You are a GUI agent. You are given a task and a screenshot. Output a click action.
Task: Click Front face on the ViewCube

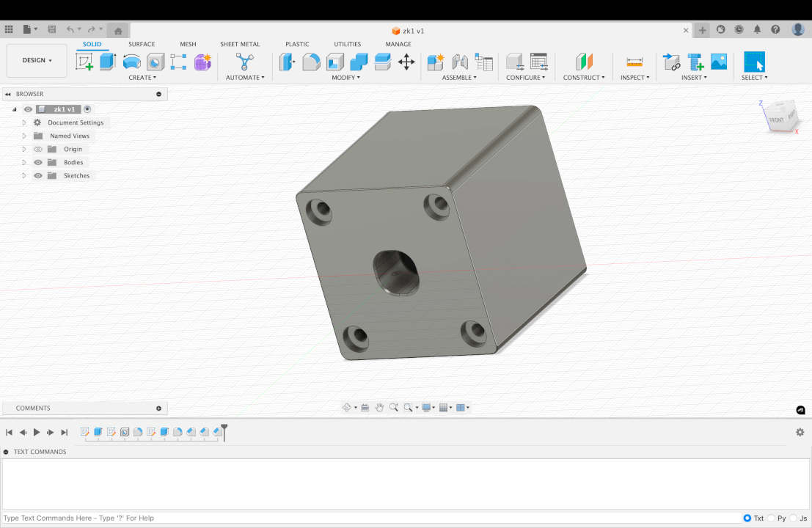(x=775, y=118)
